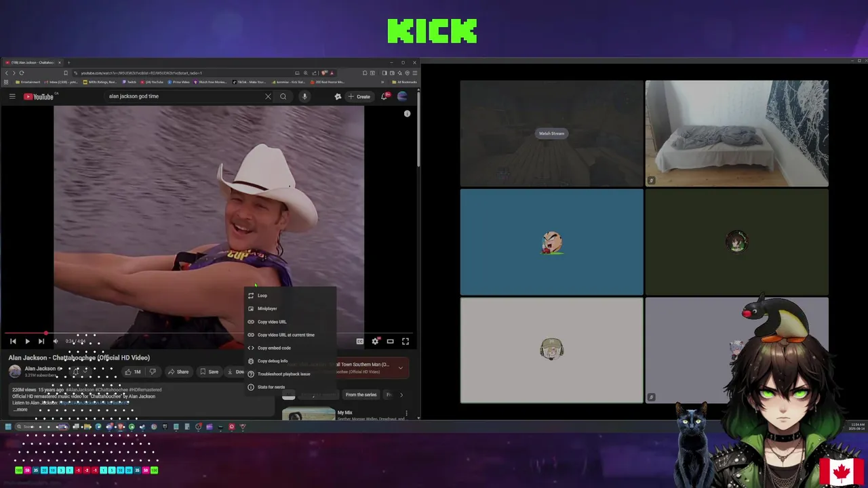This screenshot has width=868, height=488.
Task: Choose Copy video URL at current time
Action: [290, 335]
